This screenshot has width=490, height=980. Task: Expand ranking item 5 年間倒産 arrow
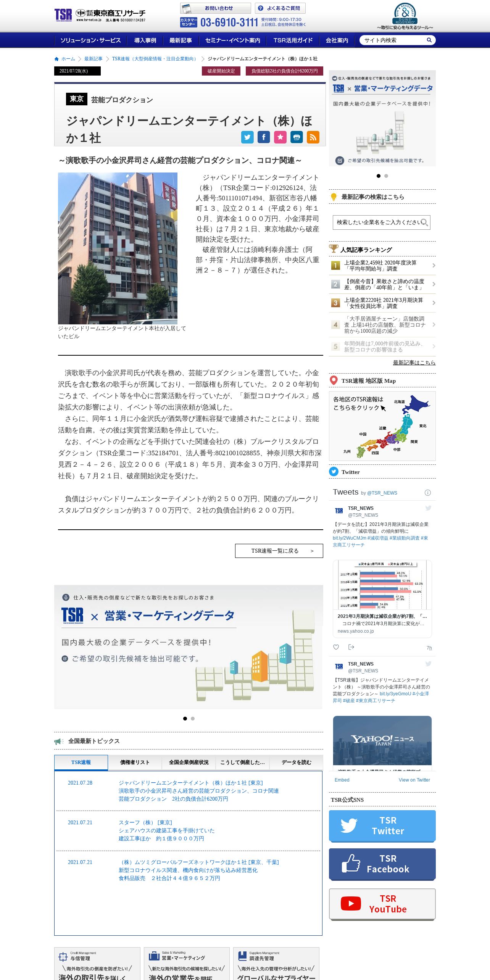point(434,347)
